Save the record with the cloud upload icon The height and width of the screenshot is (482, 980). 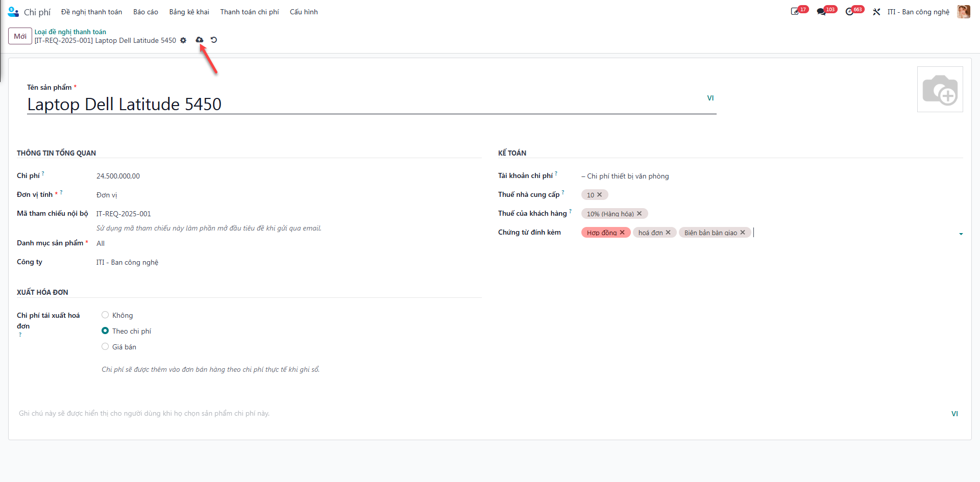[x=200, y=40]
